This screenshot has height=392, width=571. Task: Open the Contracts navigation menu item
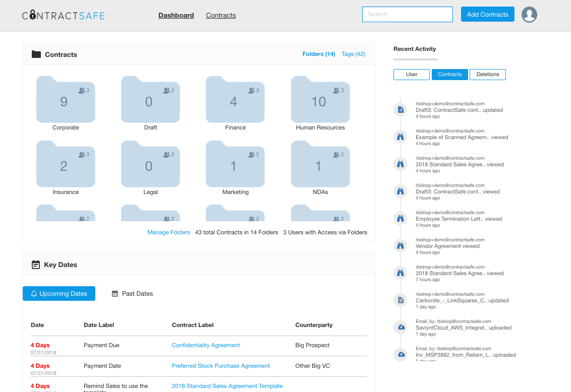(x=221, y=16)
